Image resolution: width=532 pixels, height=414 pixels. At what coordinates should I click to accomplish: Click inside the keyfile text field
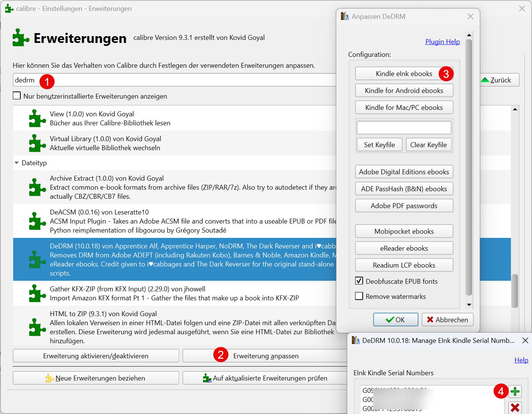[403, 127]
